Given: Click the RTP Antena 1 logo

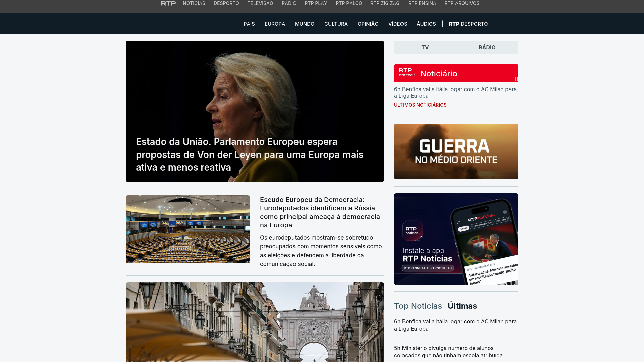Looking at the screenshot, I should click(407, 72).
